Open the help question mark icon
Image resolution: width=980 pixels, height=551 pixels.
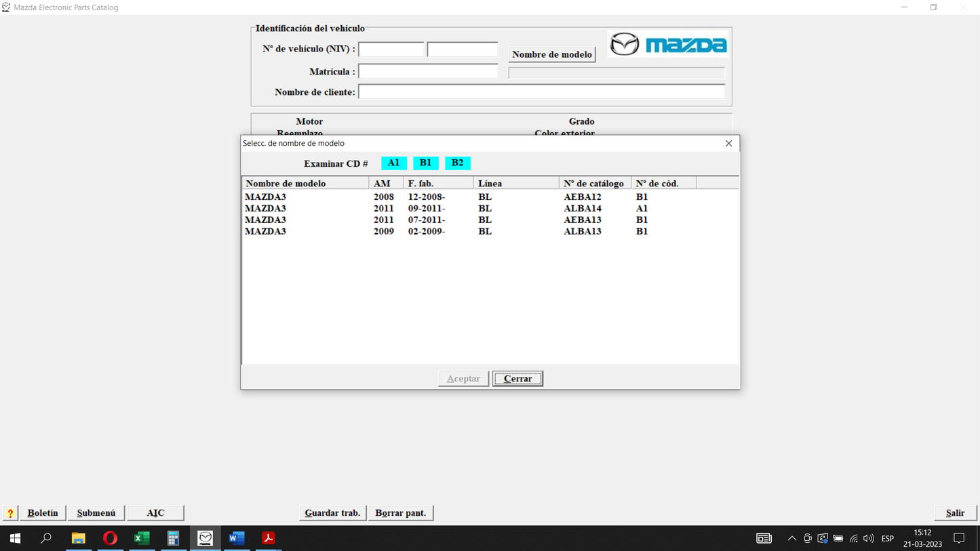[x=10, y=513]
